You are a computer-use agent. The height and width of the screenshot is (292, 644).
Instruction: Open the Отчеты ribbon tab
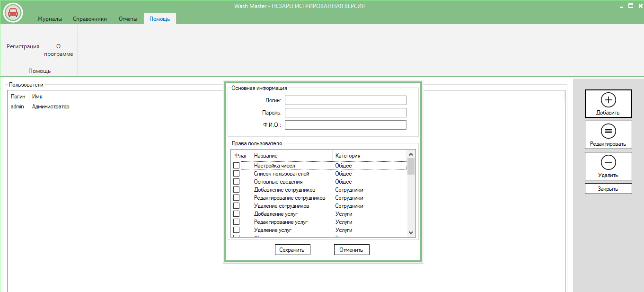click(128, 19)
